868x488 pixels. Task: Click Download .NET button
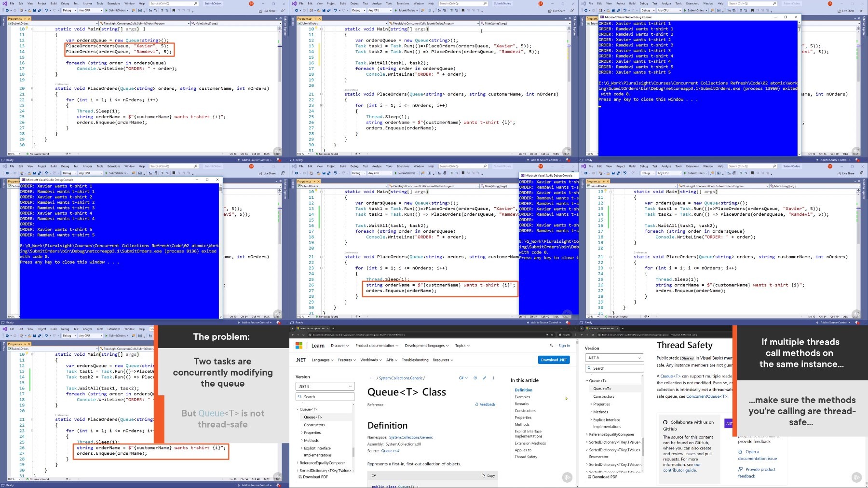coord(554,360)
